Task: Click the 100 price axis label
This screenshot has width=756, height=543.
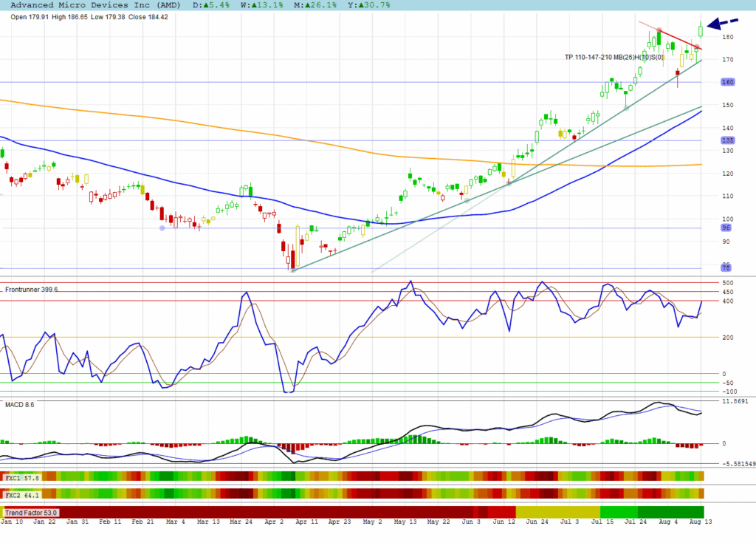Action: tap(727, 219)
